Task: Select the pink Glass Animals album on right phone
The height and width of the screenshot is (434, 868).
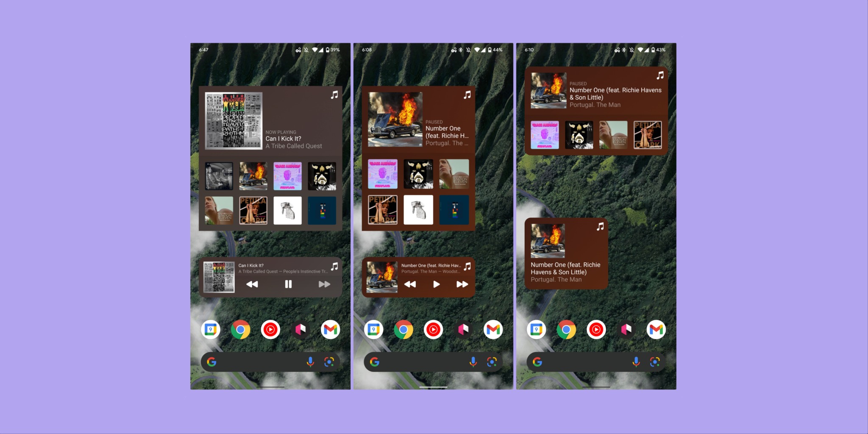Action: coord(545,135)
